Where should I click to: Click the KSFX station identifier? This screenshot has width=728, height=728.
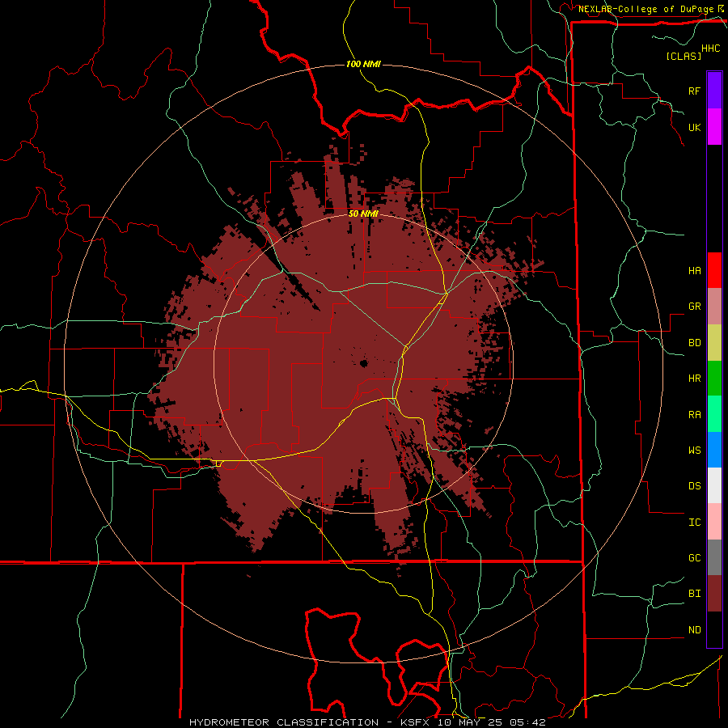tap(417, 722)
